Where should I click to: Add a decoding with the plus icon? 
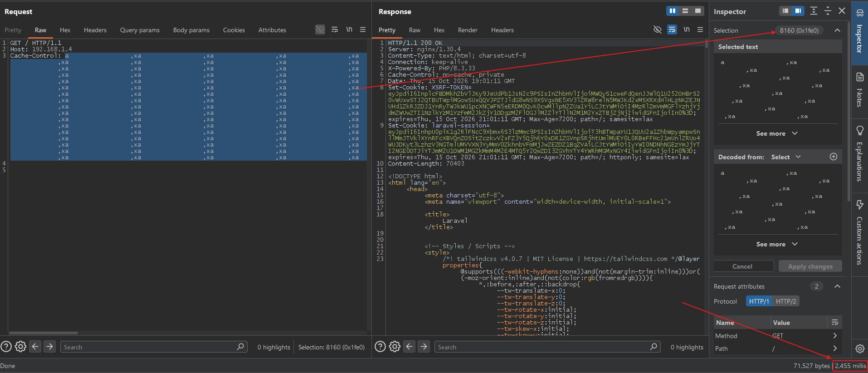click(834, 157)
